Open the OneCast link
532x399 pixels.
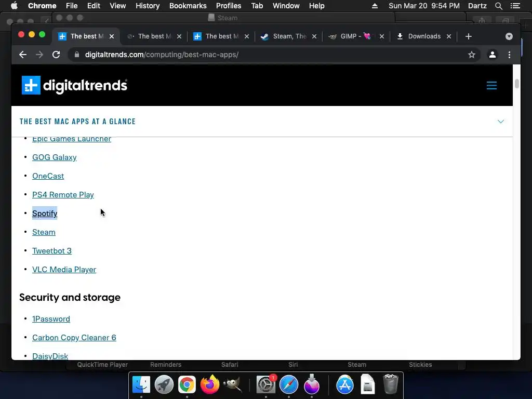pos(48,176)
